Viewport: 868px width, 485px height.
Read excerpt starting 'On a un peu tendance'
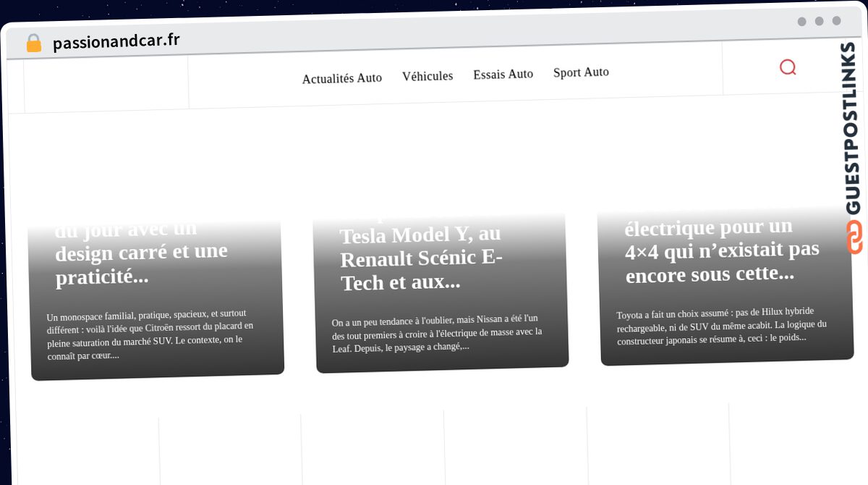[x=437, y=333]
